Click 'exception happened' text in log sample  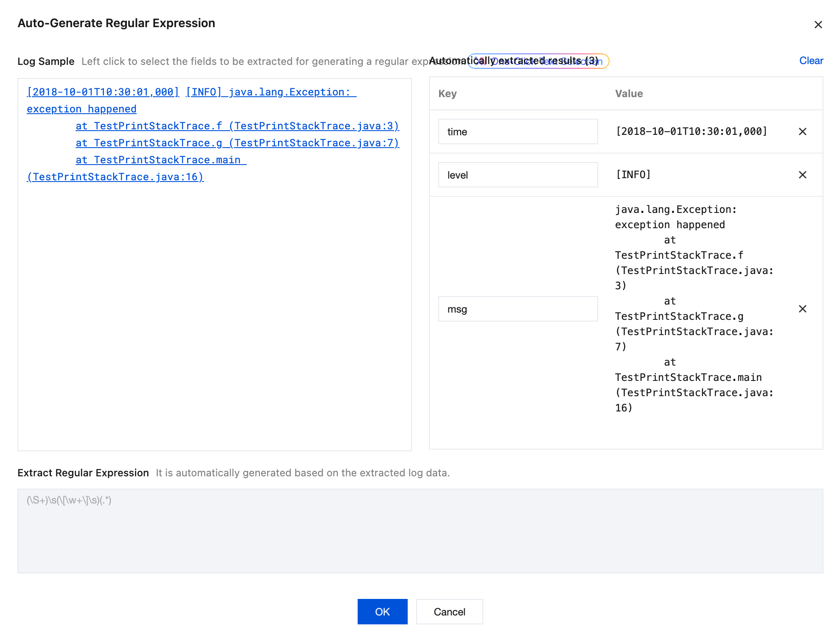[x=81, y=109]
